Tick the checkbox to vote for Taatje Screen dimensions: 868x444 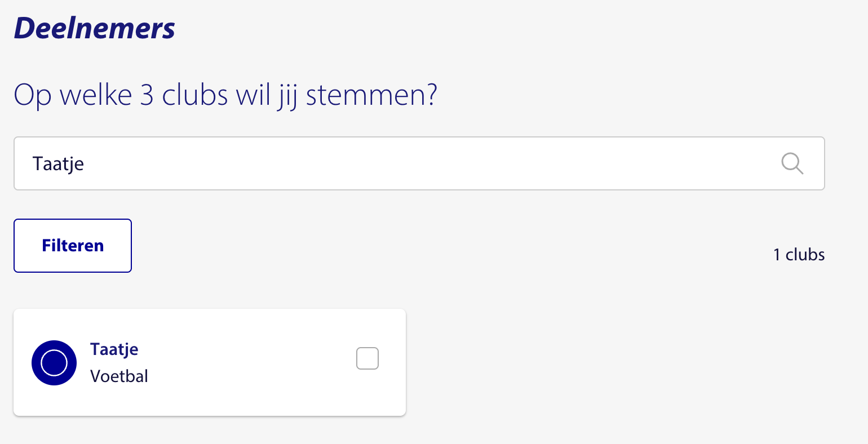tap(367, 358)
